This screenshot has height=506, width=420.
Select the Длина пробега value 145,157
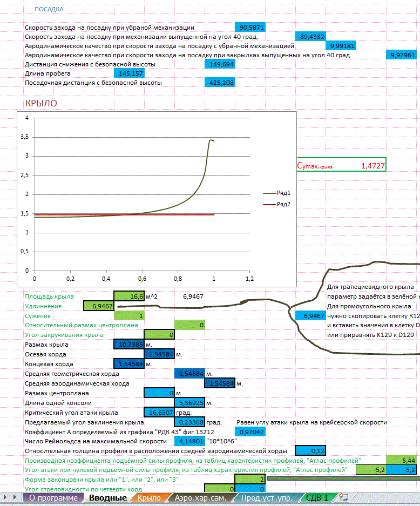click(x=130, y=73)
